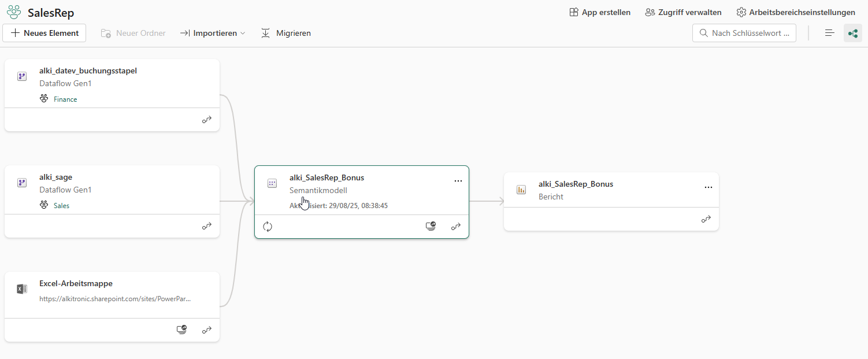
Task: Click Neuer Ordner button
Action: click(133, 33)
